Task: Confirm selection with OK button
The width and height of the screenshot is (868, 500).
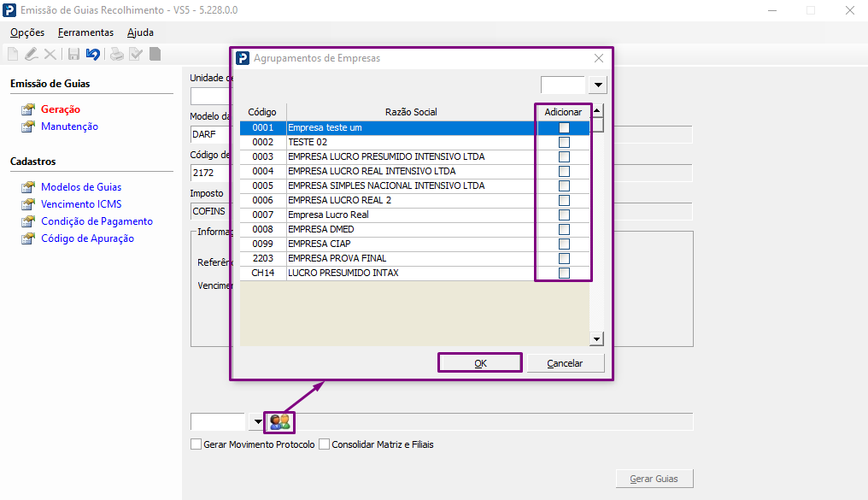Action: (480, 363)
